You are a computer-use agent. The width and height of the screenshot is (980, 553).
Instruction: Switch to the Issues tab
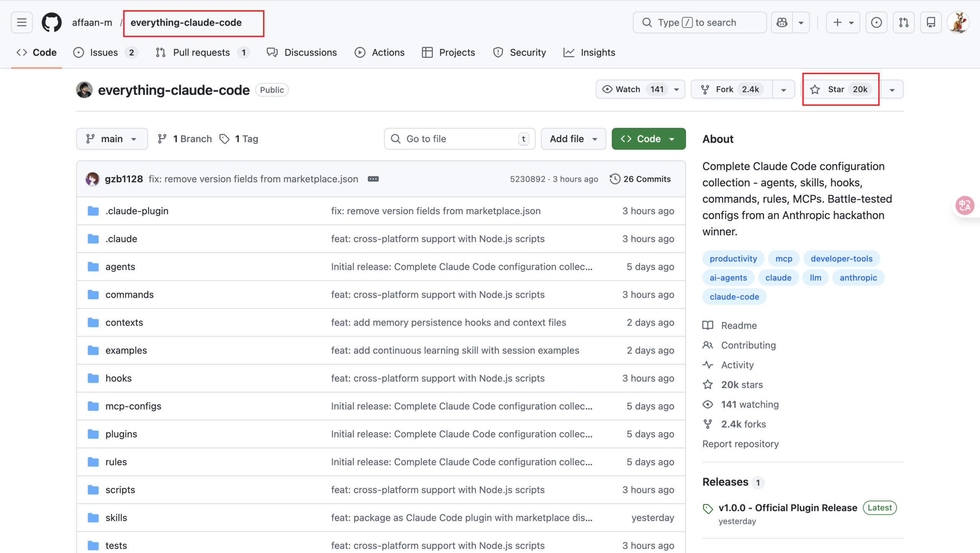[104, 52]
